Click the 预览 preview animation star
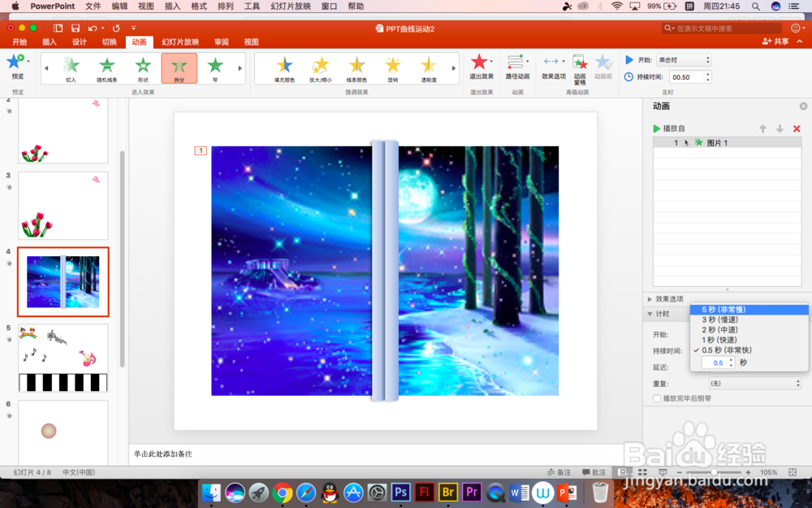 [x=17, y=67]
